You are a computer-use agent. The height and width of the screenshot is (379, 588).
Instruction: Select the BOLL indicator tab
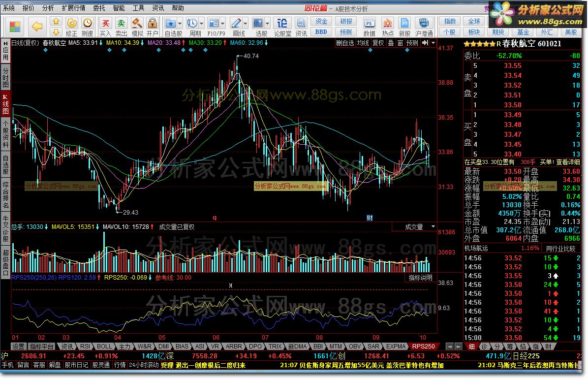point(104,347)
